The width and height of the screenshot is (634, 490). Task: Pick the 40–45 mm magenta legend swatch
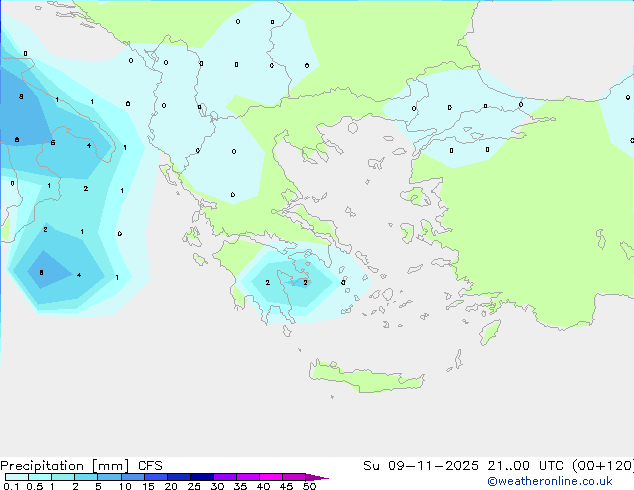click(271, 477)
